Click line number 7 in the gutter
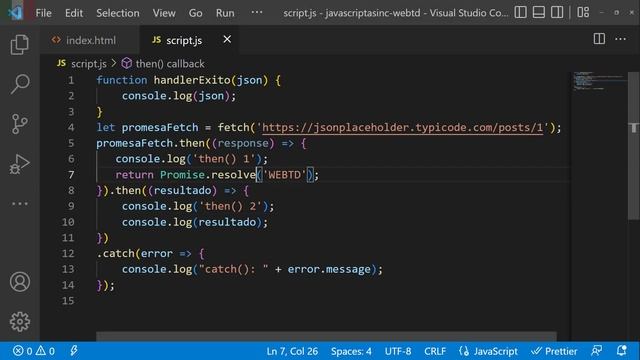Screen dimensions: 640x360 coord(71,175)
